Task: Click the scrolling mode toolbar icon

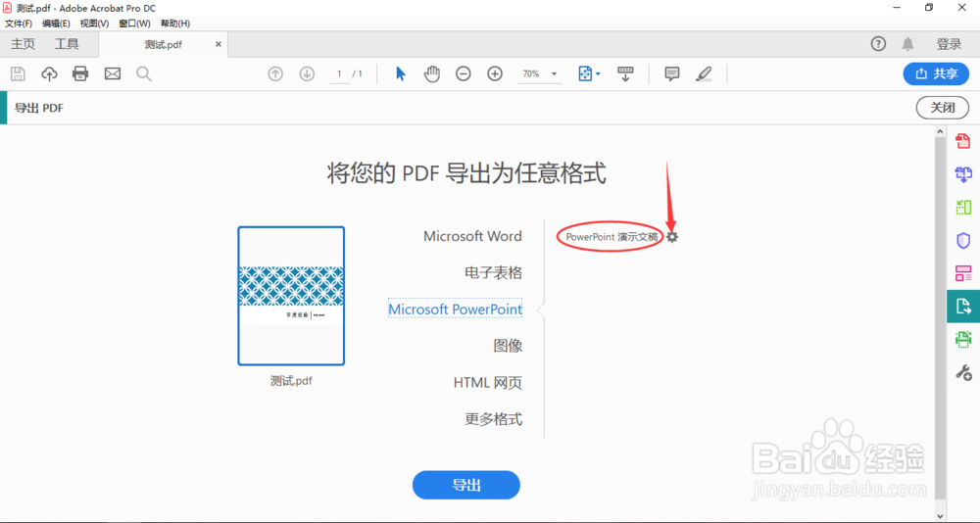Action: [x=625, y=73]
